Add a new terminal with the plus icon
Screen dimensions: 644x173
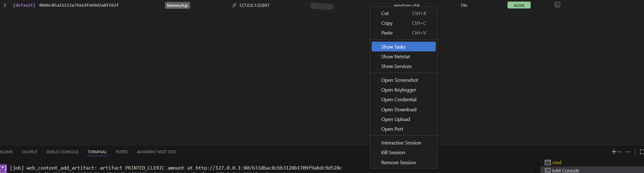pos(614,152)
